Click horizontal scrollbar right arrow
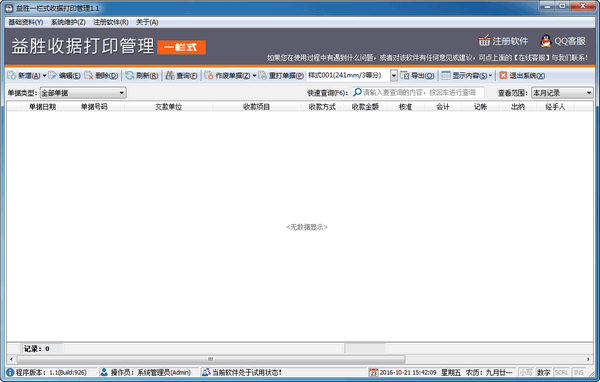This screenshot has height=382, width=600. tap(588, 359)
